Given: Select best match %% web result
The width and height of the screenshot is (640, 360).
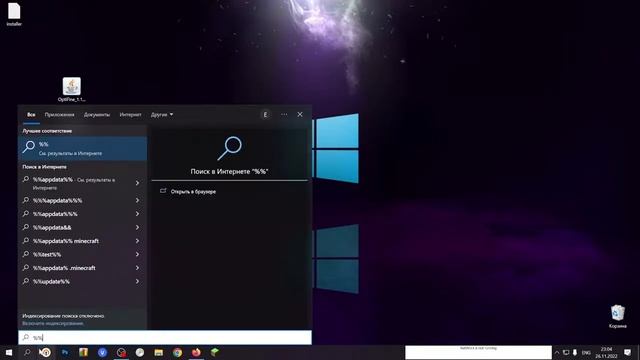Looking at the screenshot, I should coord(82,148).
